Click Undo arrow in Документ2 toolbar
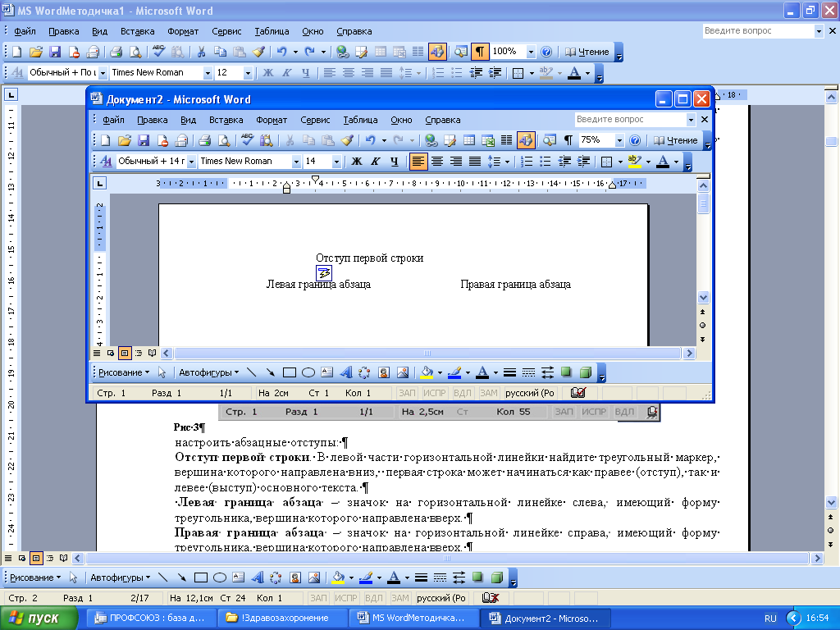The height and width of the screenshot is (630, 840). click(370, 140)
